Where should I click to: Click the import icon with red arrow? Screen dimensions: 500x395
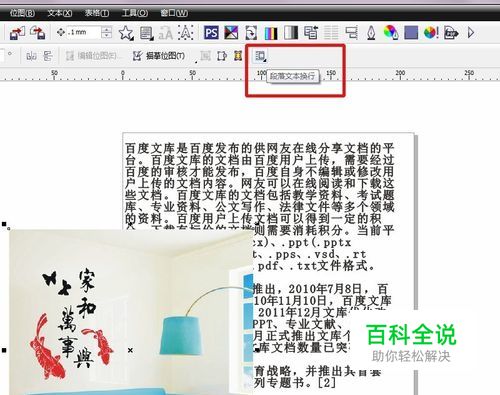[17, 33]
